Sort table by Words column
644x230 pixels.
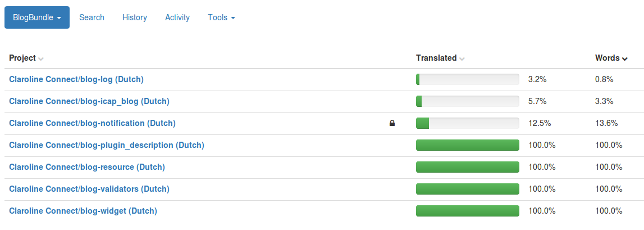(x=607, y=58)
